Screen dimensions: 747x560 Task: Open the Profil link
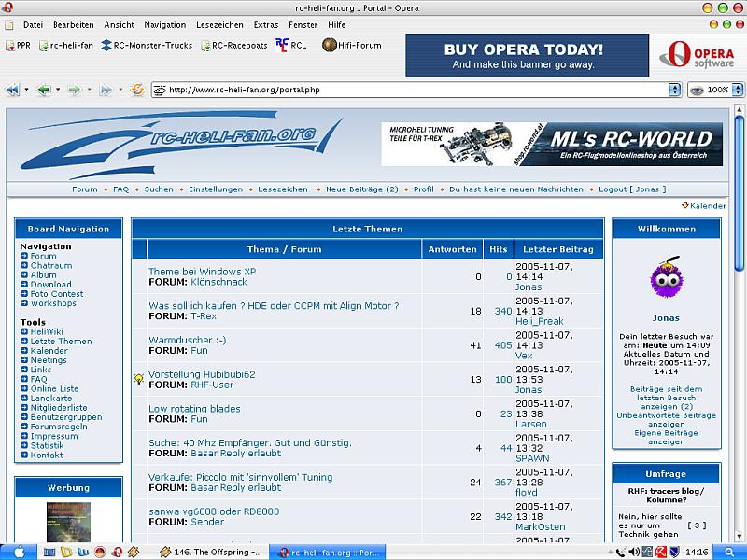point(424,189)
